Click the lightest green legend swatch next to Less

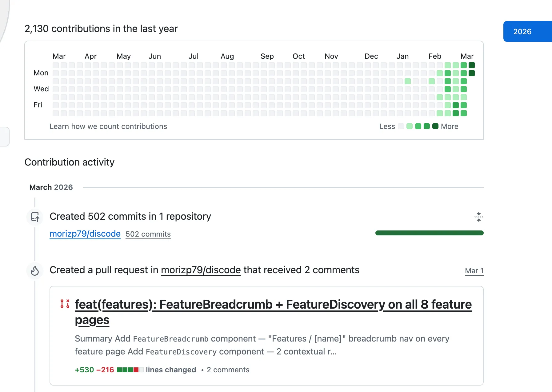(x=409, y=126)
